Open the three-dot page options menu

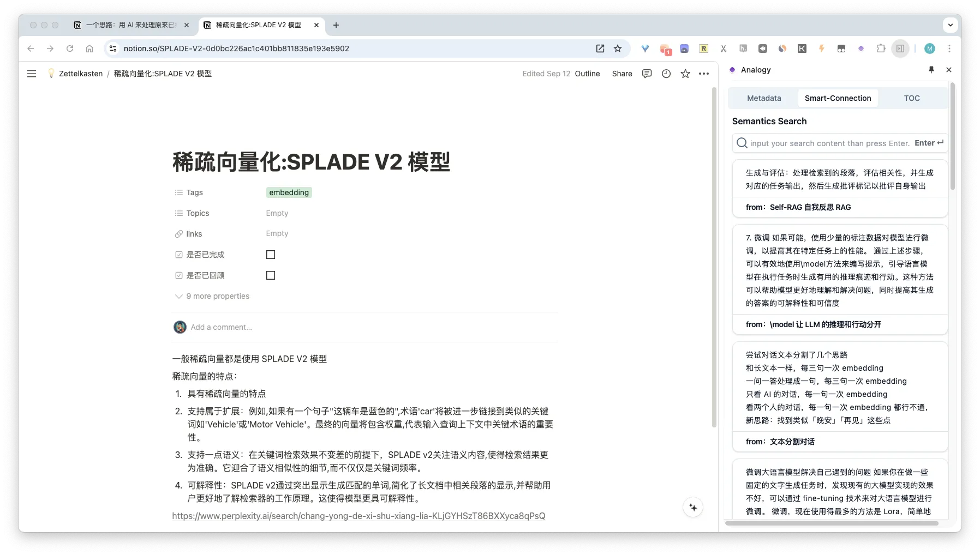click(704, 74)
